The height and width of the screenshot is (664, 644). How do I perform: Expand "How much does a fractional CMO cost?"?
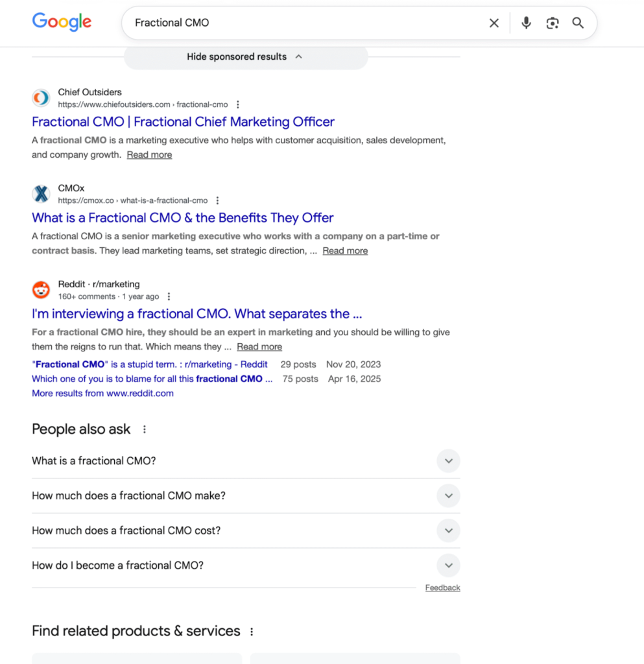coord(448,530)
